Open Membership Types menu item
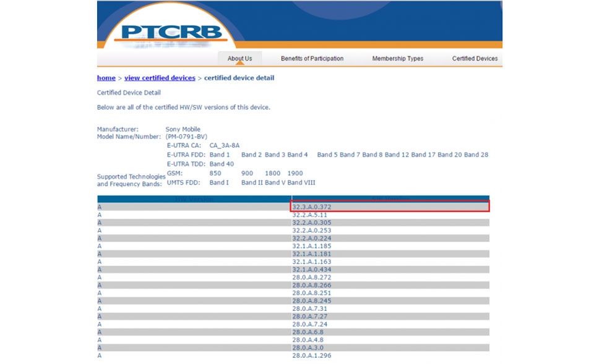The image size is (594, 364). (x=397, y=58)
